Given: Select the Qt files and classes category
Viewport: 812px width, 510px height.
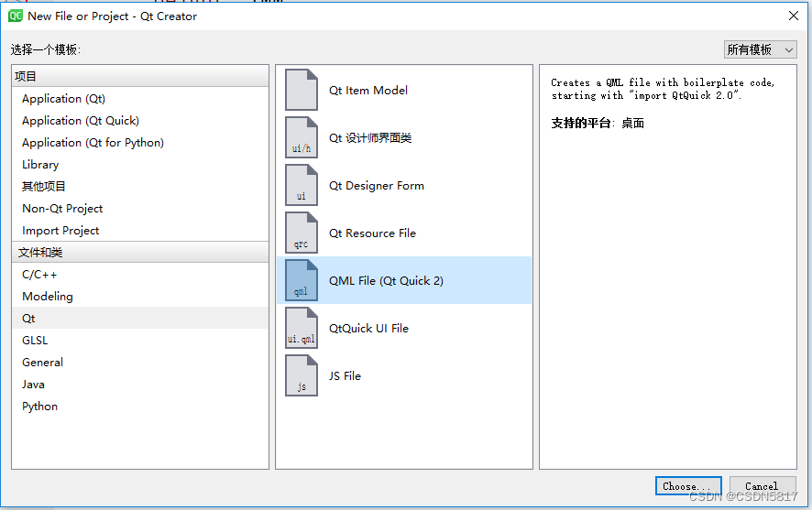Looking at the screenshot, I should pos(140,318).
